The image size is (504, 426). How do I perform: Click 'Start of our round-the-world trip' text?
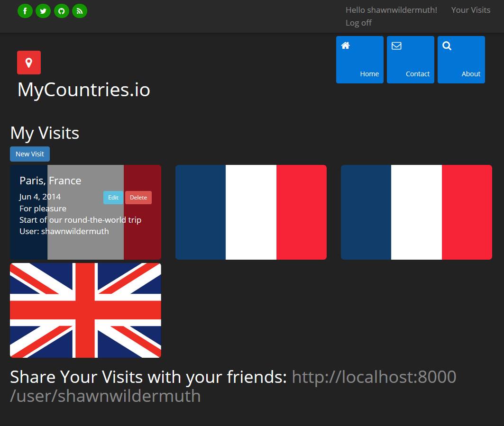click(x=80, y=220)
